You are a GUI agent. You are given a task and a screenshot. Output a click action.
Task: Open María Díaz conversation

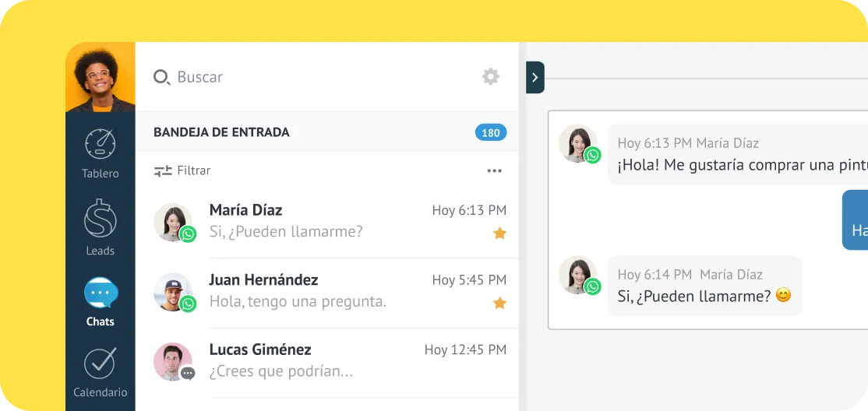coord(327,222)
